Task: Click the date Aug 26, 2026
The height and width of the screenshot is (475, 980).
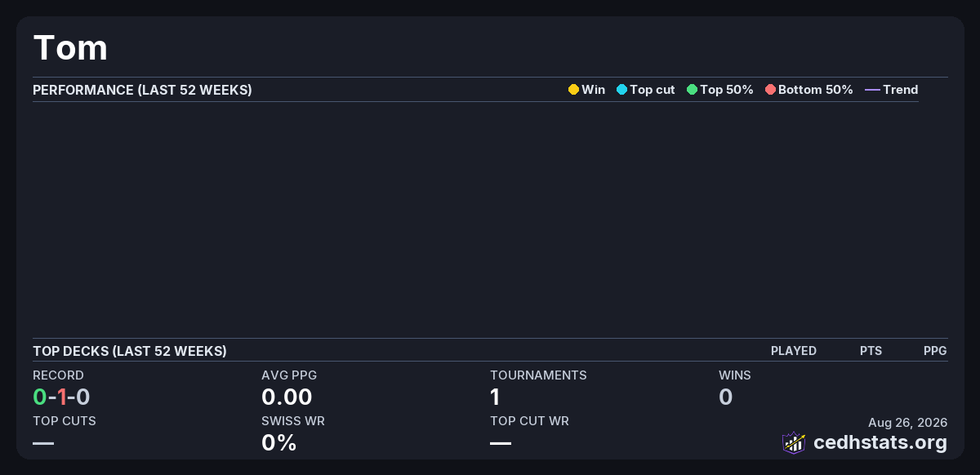Action: point(908,423)
